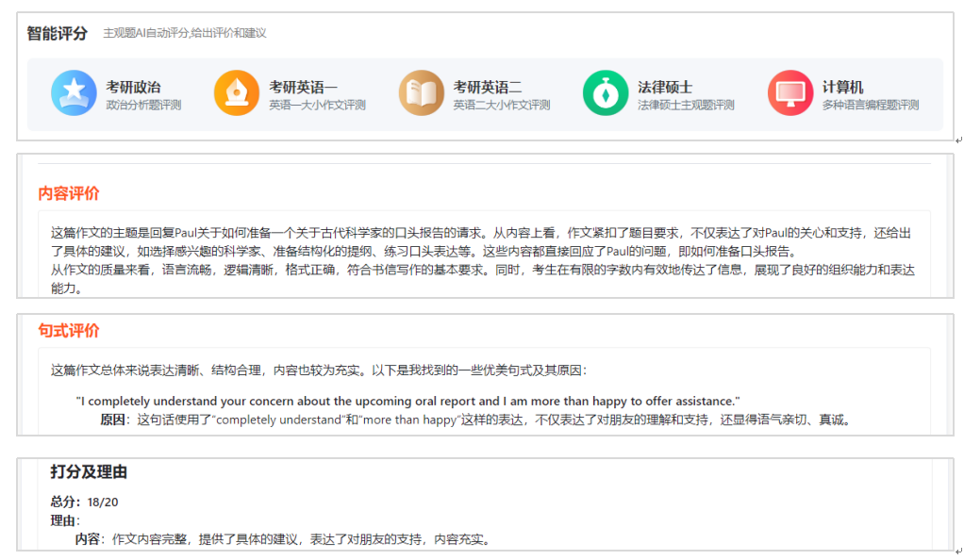Click the 考研英语一 orange pen icon
The height and width of the screenshot is (560, 964).
(237, 93)
